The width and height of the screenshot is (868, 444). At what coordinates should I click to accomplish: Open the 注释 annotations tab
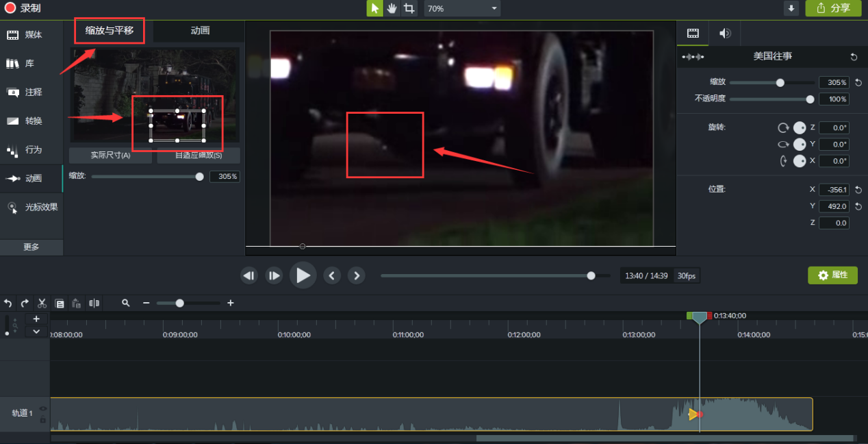coord(31,92)
